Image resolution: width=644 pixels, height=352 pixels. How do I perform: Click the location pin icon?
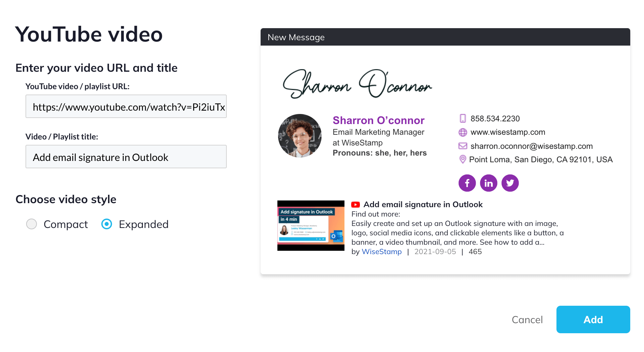(463, 159)
